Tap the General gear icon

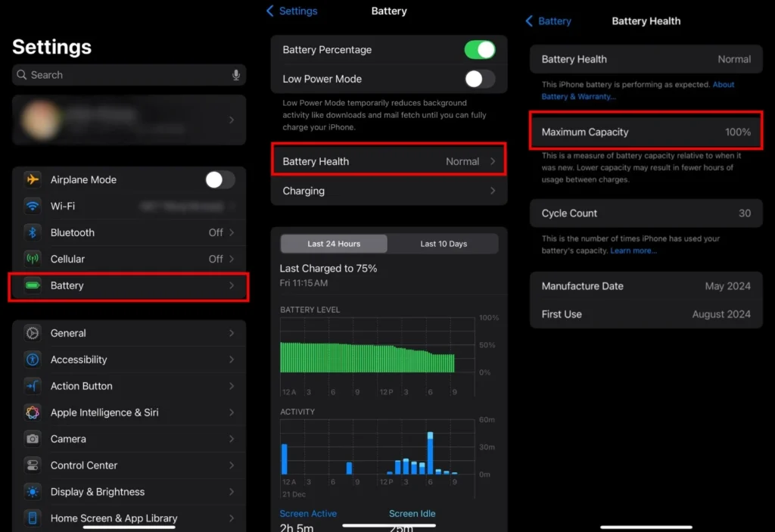click(33, 333)
